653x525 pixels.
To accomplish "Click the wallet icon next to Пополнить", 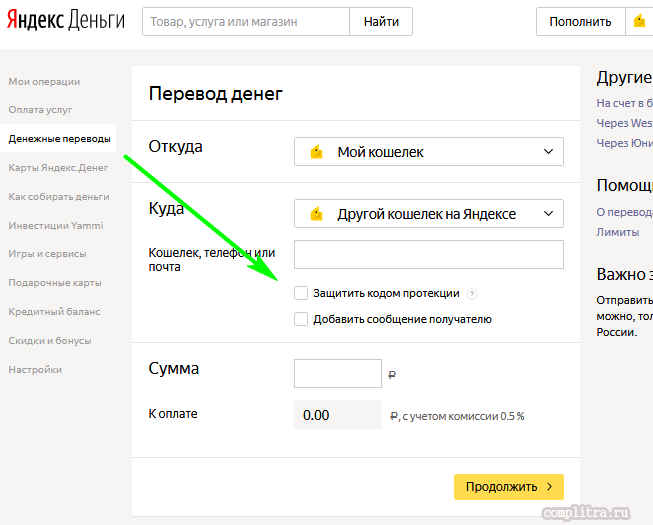I will [639, 21].
